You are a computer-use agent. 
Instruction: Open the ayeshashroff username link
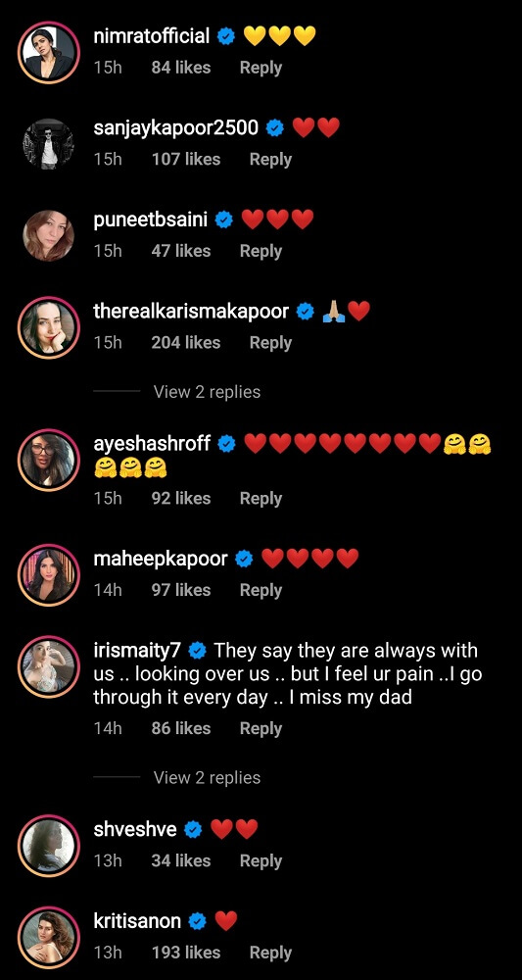coord(152,444)
